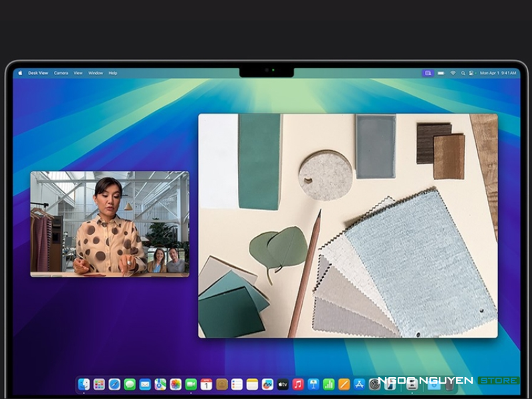Expand the Wi-Fi status menu

pyautogui.click(x=453, y=73)
